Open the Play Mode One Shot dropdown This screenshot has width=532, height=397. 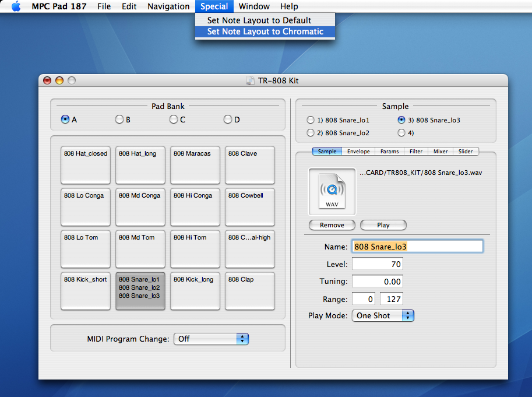383,315
